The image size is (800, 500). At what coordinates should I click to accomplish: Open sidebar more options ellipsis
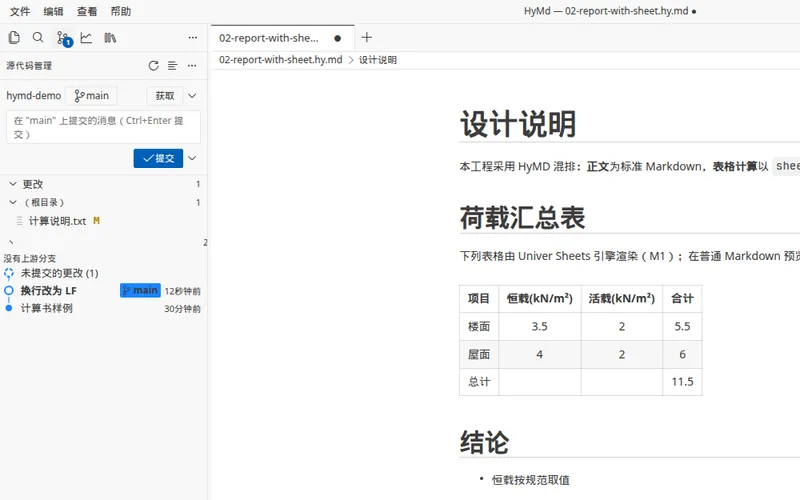pos(192,37)
